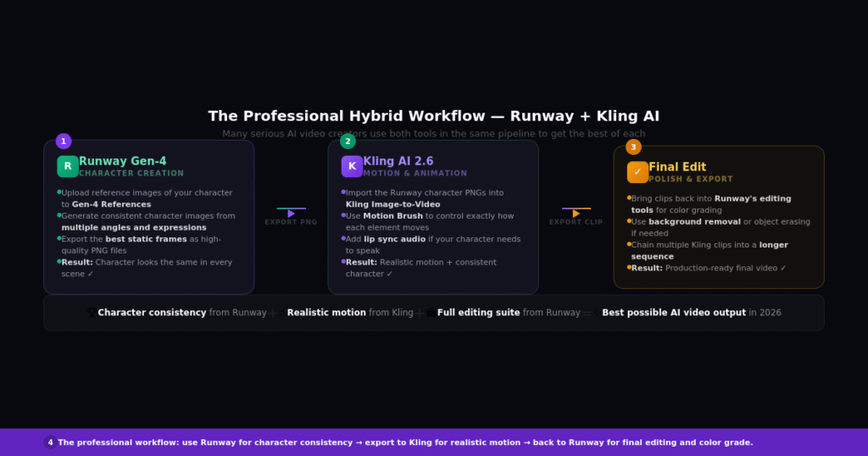Click bold text 'multiple angles and expressions'

134,227
